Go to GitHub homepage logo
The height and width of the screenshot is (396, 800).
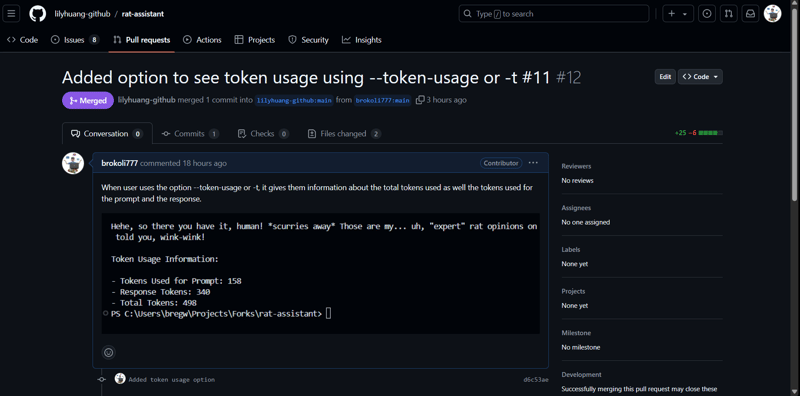37,14
